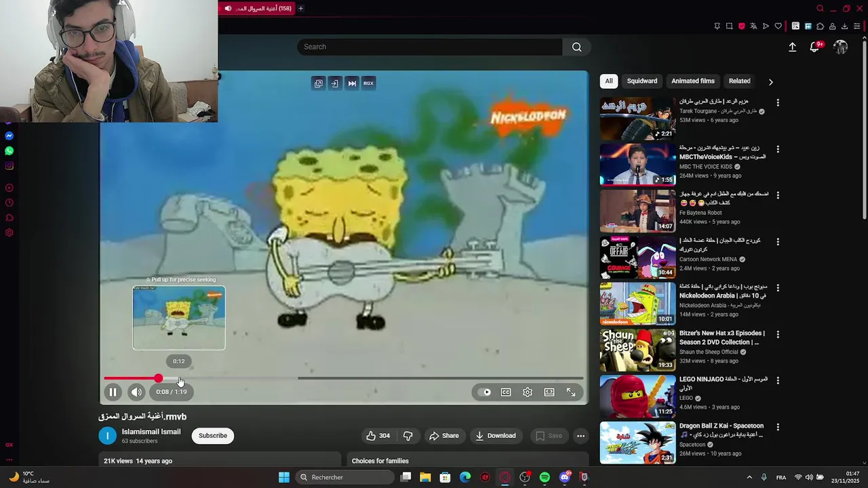
Task: Click the seek preview thumbnail
Action: click(179, 318)
